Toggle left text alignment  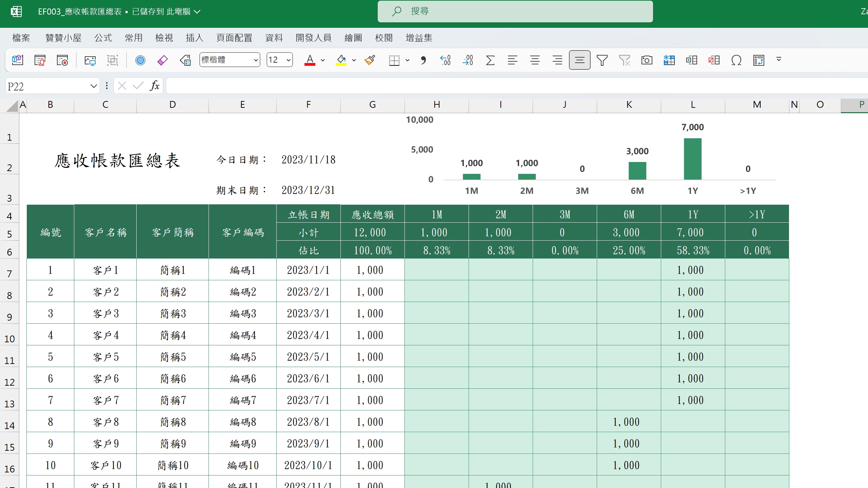click(512, 60)
